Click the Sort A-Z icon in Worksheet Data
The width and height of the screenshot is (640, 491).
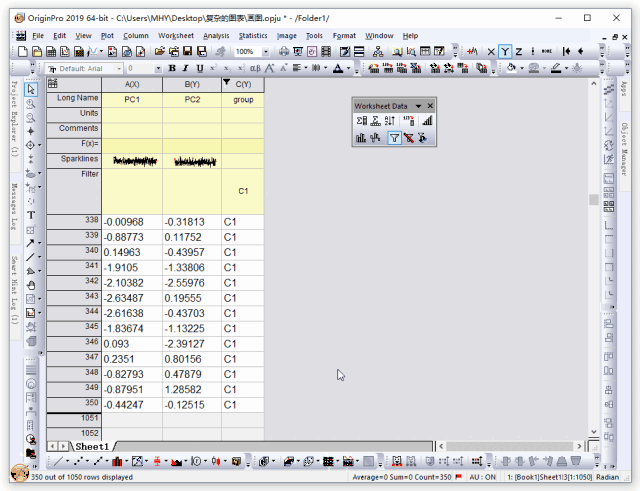[390, 121]
